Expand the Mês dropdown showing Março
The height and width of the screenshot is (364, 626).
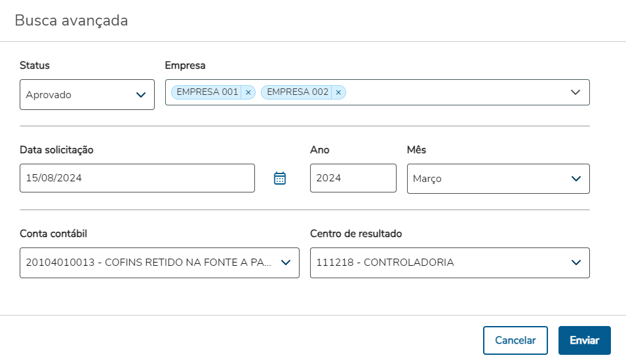[x=576, y=179]
